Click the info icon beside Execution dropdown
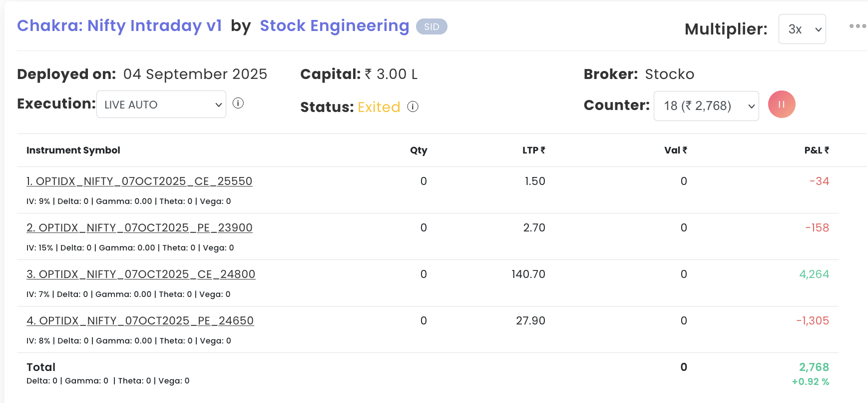Viewport: 868px width, 403px height. point(238,103)
